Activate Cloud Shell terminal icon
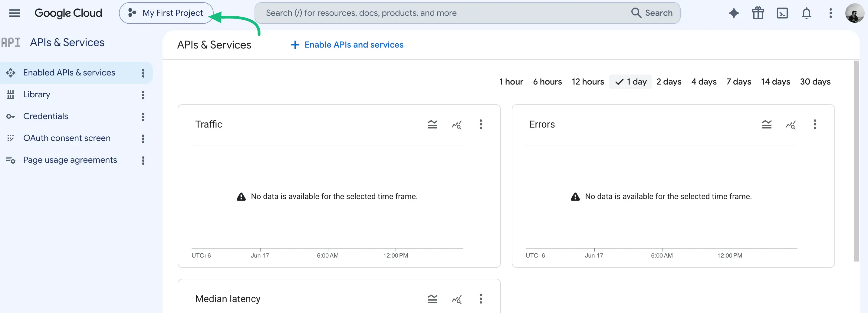The height and width of the screenshot is (313, 868). point(782,13)
